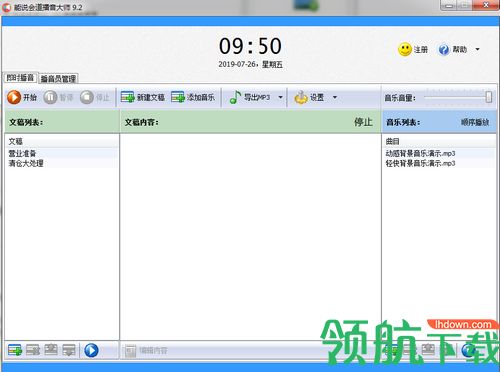Expand the dropdown arrow beside 设置
This screenshot has height=372, width=500.
(335, 97)
